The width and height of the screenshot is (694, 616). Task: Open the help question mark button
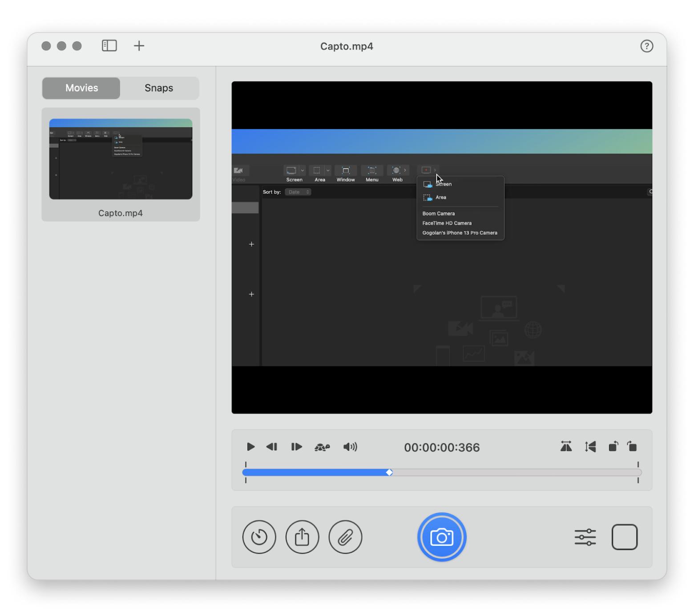[x=646, y=46]
